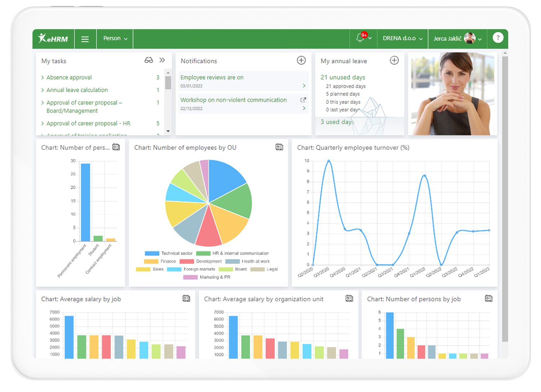The height and width of the screenshot is (392, 541).
Task: Collapse My tasks with the double-arrow icon
Action: click(162, 60)
